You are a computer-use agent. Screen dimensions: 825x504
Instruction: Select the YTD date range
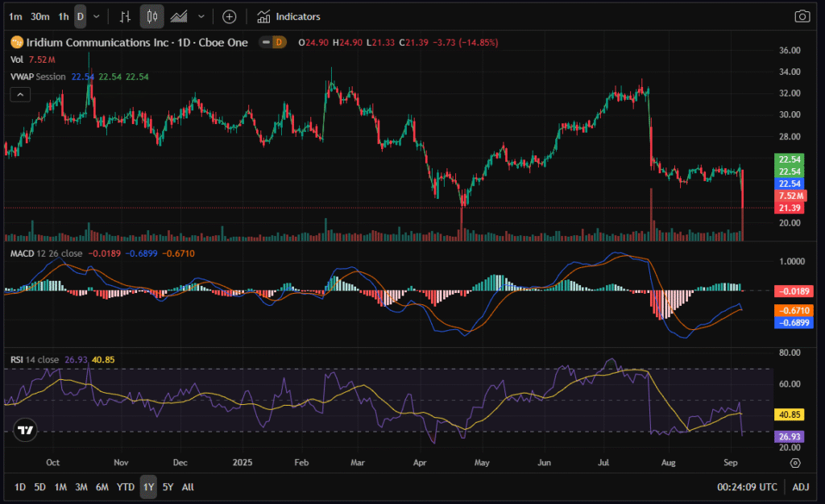(x=126, y=487)
